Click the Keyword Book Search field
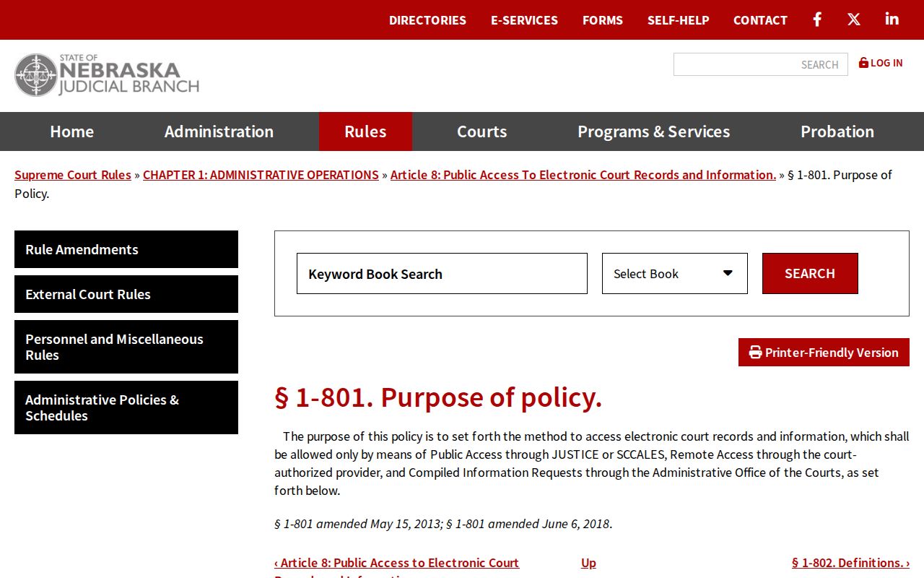 click(442, 274)
